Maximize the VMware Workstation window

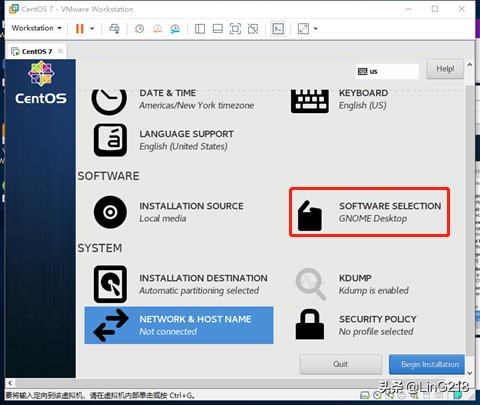click(x=435, y=9)
